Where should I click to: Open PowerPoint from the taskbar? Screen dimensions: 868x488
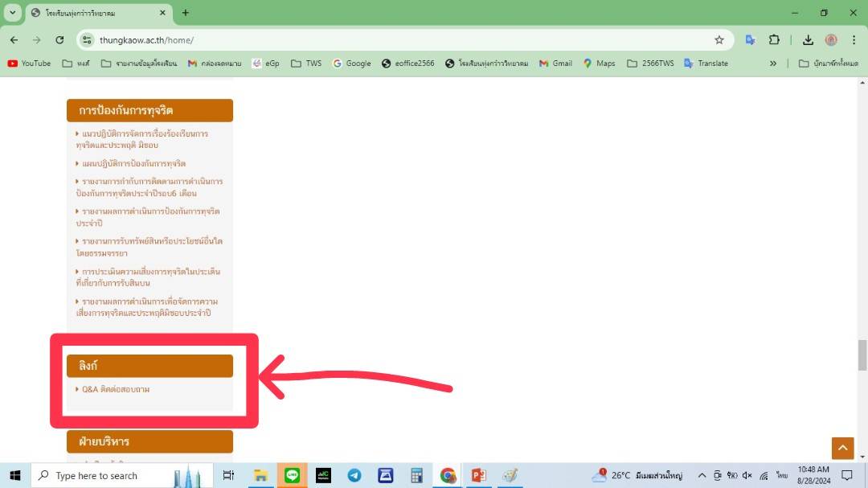pos(479,475)
